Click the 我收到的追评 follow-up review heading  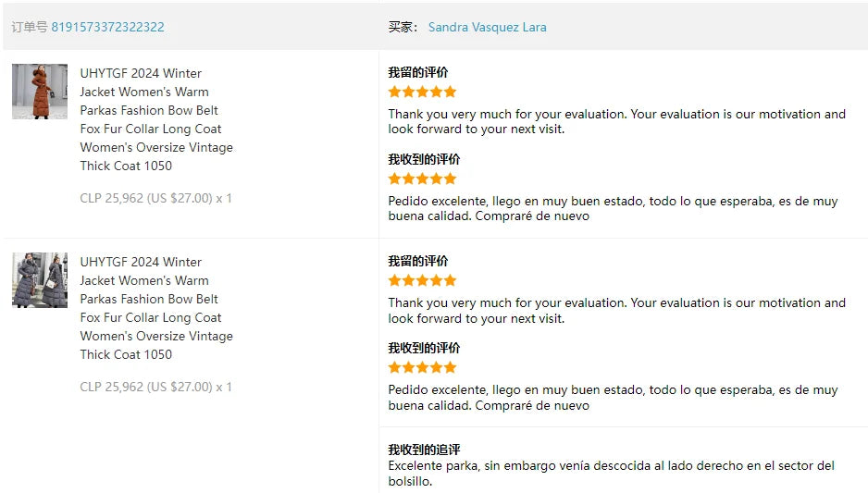424,450
